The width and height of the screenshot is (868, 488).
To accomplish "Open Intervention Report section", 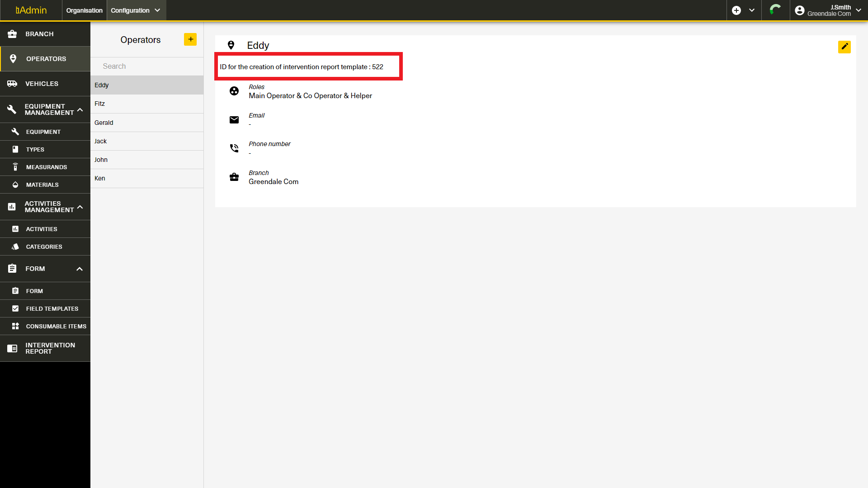I will click(45, 348).
